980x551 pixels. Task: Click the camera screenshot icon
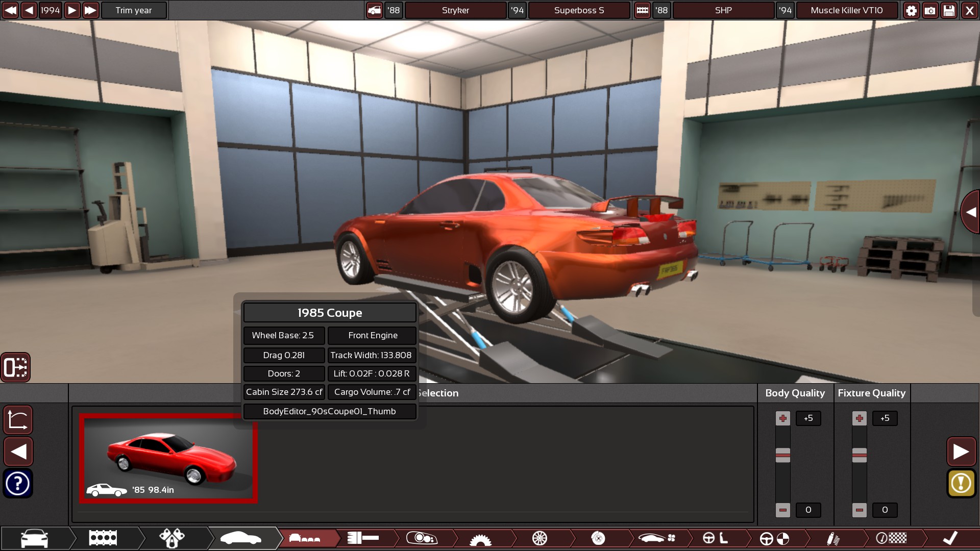pyautogui.click(x=930, y=10)
